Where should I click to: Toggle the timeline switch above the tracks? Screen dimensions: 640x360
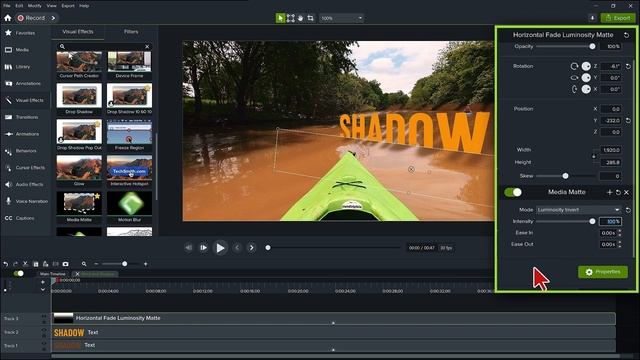tap(18, 273)
